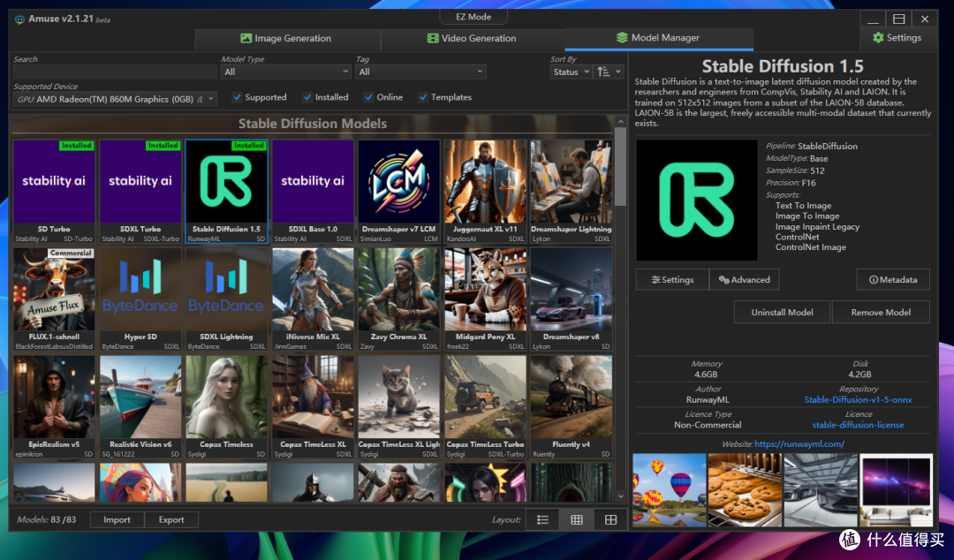Viewport: 954px width, 560px height.
Task: Toggle the sort direction icon
Action: (609, 72)
